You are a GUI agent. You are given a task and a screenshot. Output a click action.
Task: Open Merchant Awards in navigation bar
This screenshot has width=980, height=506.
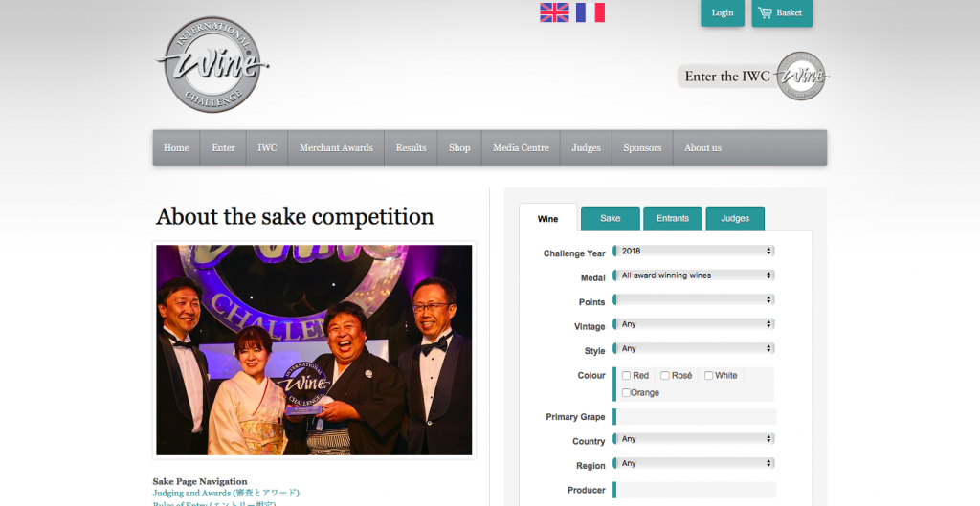pyautogui.click(x=336, y=148)
